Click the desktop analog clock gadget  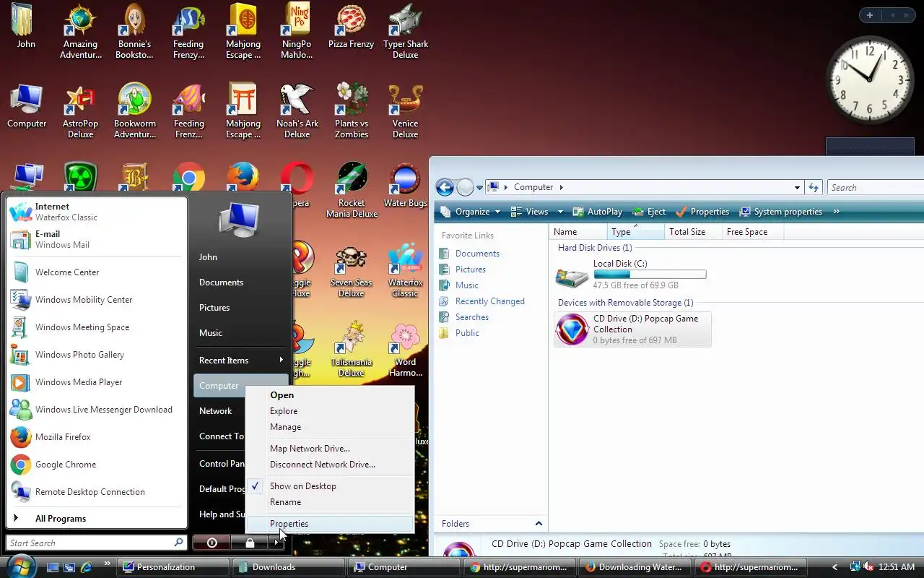870,79
